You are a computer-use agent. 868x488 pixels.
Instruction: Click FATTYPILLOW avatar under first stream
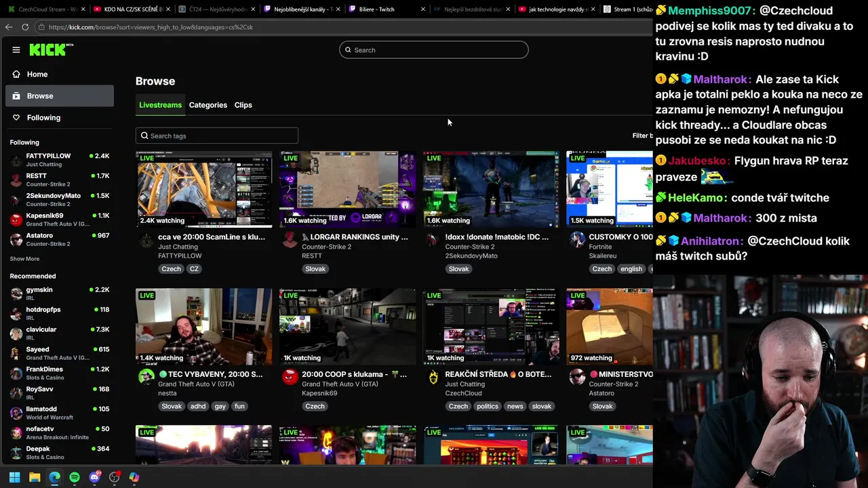(x=146, y=241)
